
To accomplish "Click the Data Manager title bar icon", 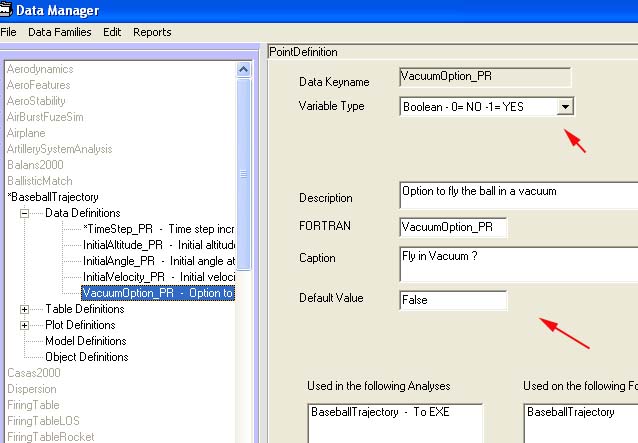I will click(x=5, y=10).
